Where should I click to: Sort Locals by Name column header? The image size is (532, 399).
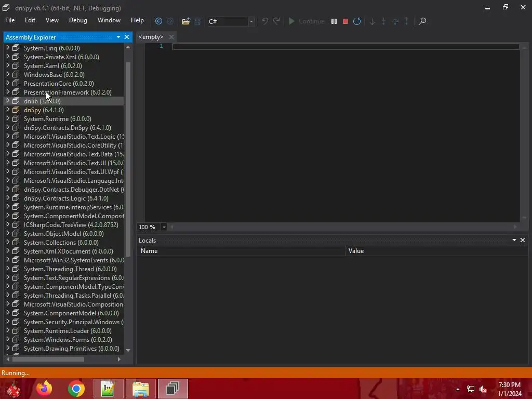[241, 251]
